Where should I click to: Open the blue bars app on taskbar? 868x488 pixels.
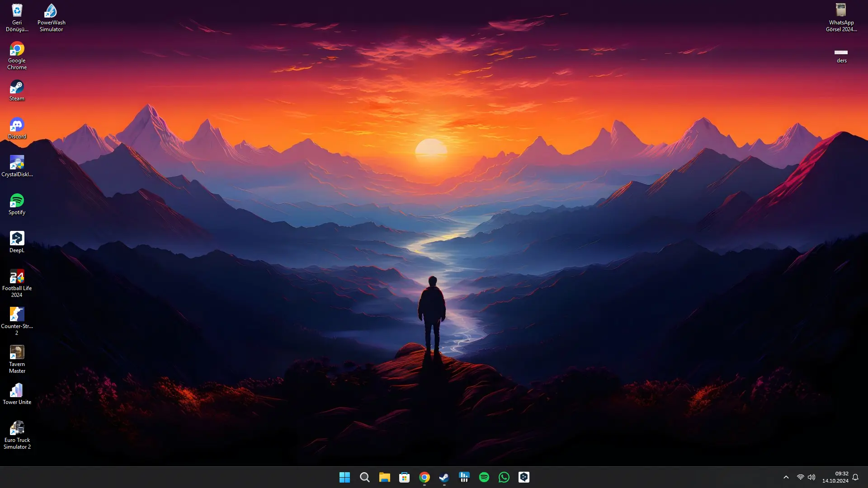tap(464, 477)
